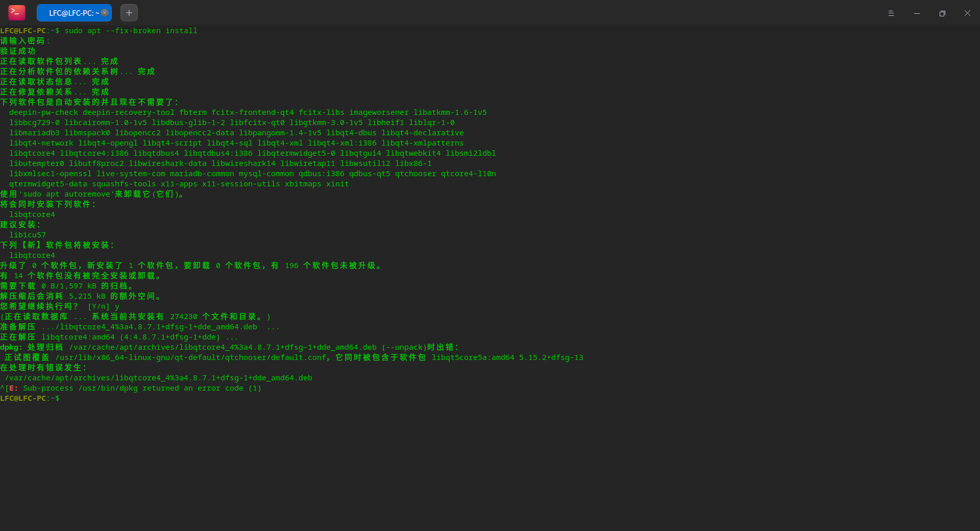Click the dpkg error message line
Screen dimensions: 980x531
(x=230, y=347)
